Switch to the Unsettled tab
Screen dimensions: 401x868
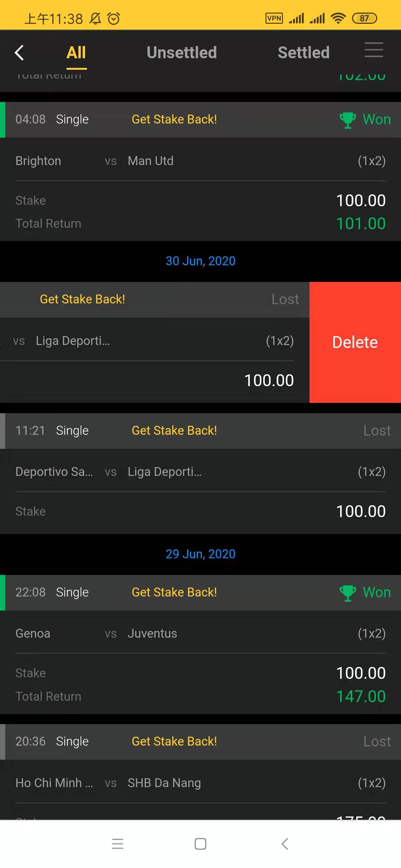(x=182, y=53)
